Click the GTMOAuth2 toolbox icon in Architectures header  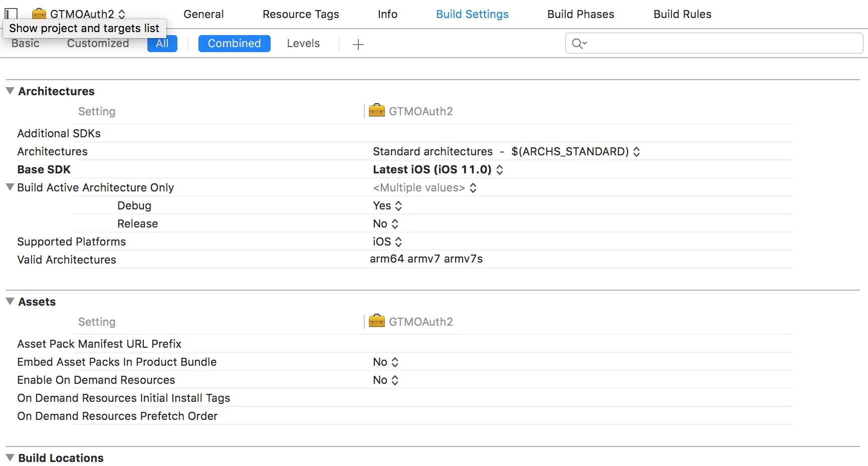[377, 110]
